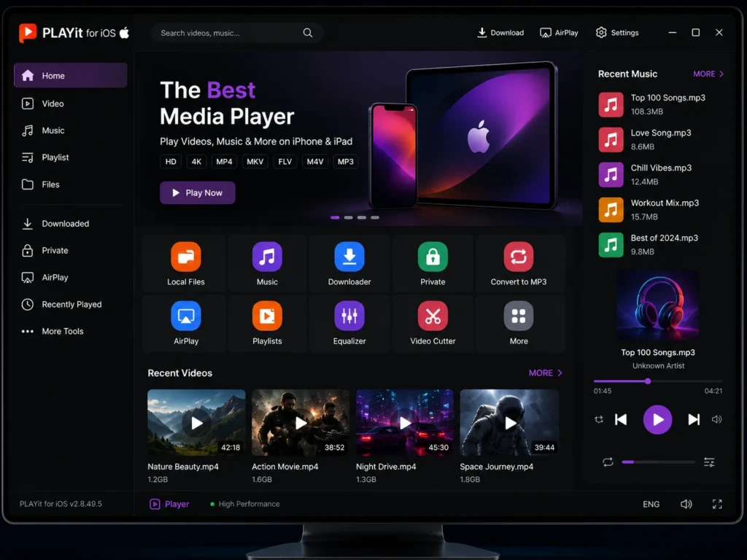747x560 pixels.
Task: Open the purple Music tile
Action: pos(267,263)
